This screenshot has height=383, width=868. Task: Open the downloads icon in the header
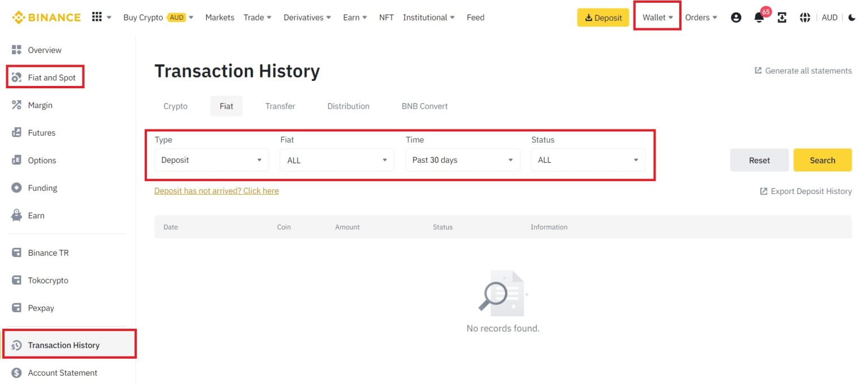coord(782,18)
